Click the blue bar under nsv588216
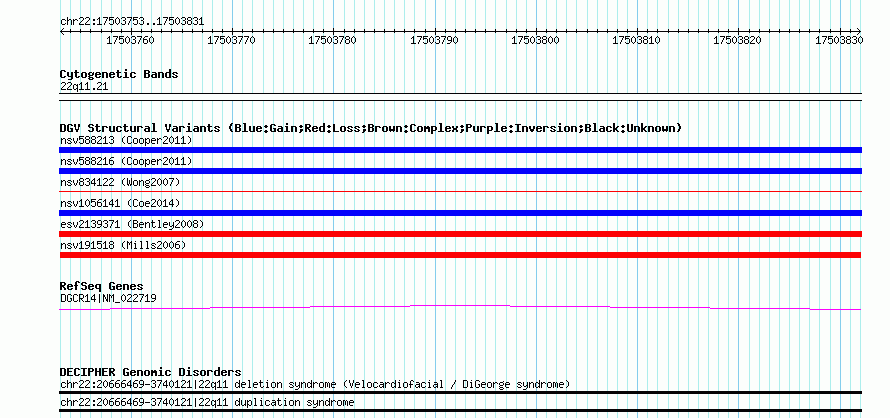The image size is (890, 418). pos(460,171)
